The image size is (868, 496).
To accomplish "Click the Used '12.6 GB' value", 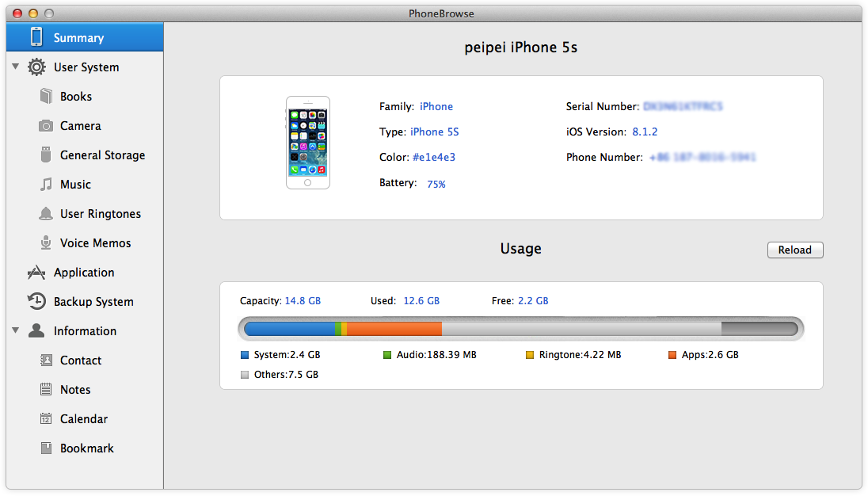I will (421, 300).
